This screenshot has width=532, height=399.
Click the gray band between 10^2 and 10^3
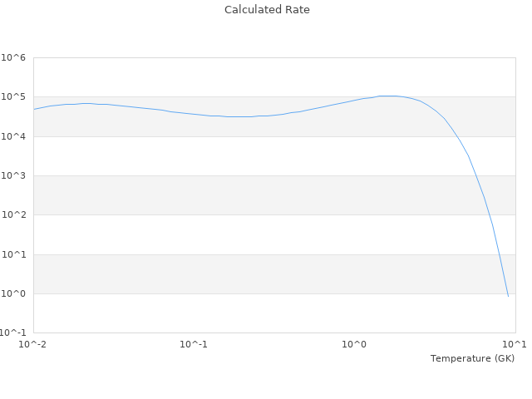[249, 195]
